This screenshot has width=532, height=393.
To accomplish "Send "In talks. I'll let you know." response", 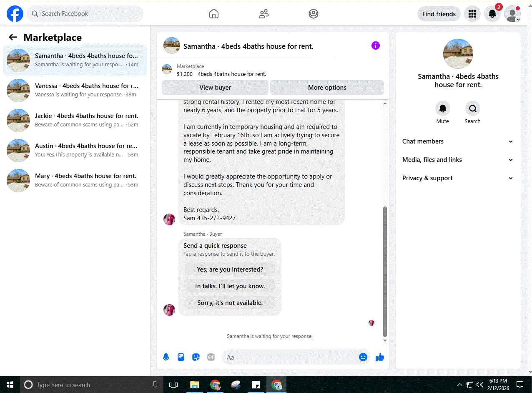I will click(x=230, y=286).
